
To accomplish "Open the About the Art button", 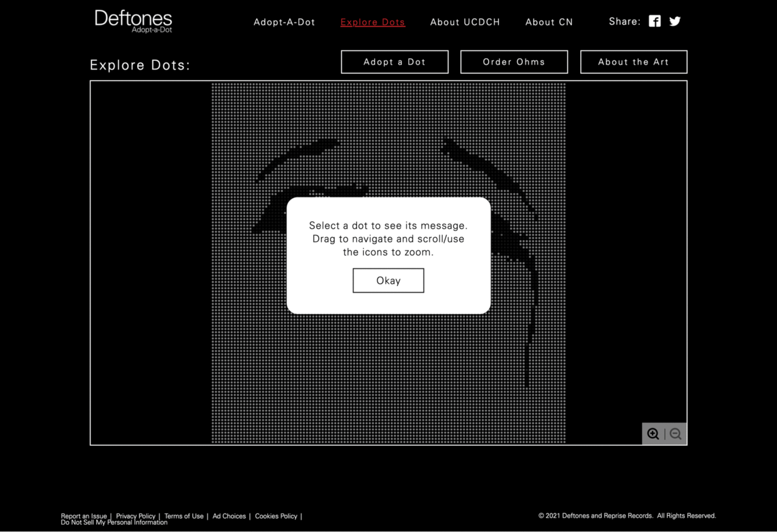I will 633,62.
